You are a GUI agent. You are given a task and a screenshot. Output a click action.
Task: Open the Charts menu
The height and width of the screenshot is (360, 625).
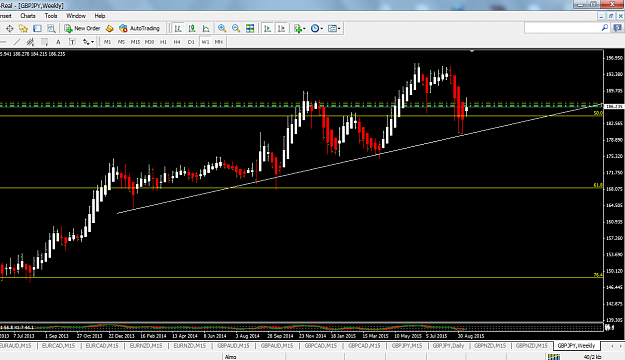[28, 16]
